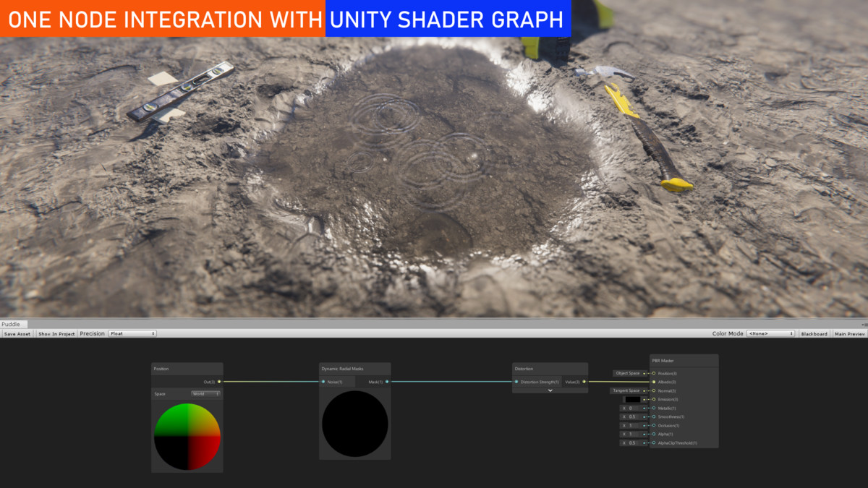The image size is (868, 488).
Task: Click the Value(3) output port on Distortion
Action: pos(584,382)
